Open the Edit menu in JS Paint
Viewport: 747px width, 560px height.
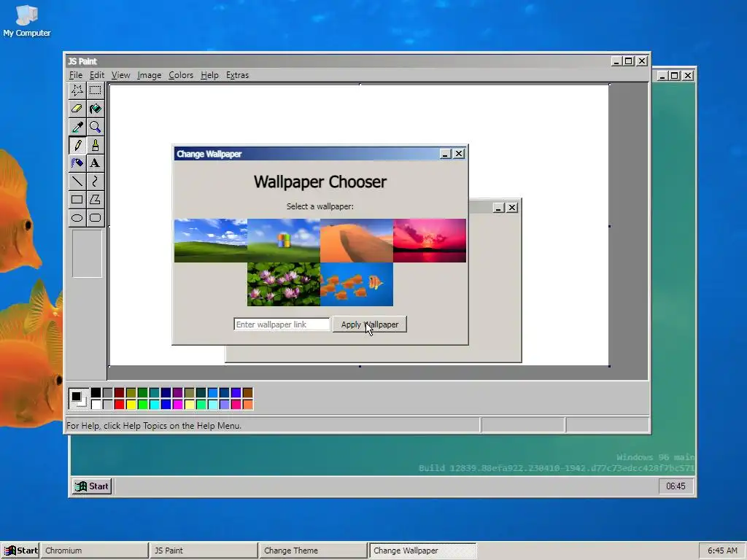tap(97, 75)
